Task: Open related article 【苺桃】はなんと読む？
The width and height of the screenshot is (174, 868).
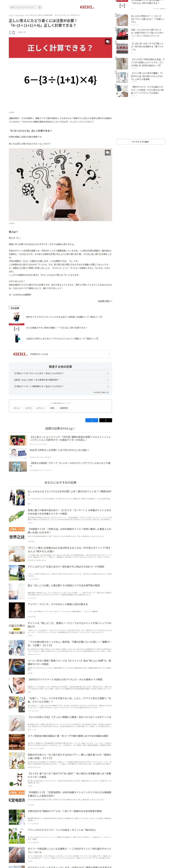Action: pyautogui.click(x=60, y=380)
